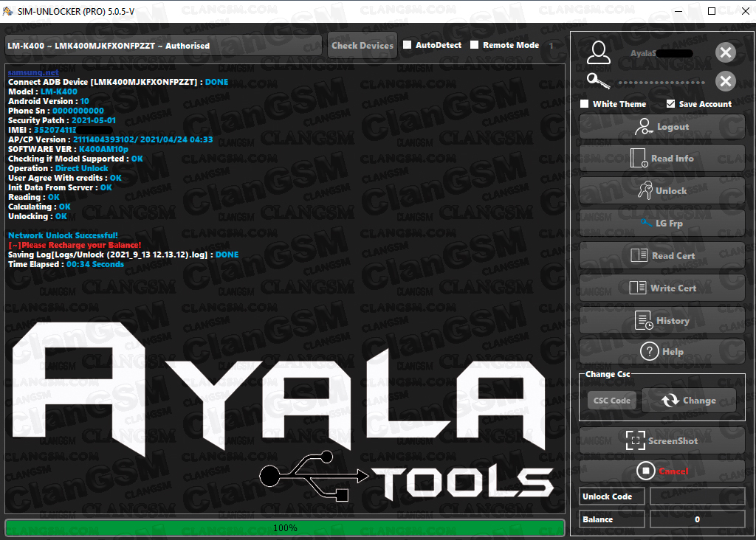Cancel the current operation
The height and width of the screenshot is (540, 756).
(662, 471)
